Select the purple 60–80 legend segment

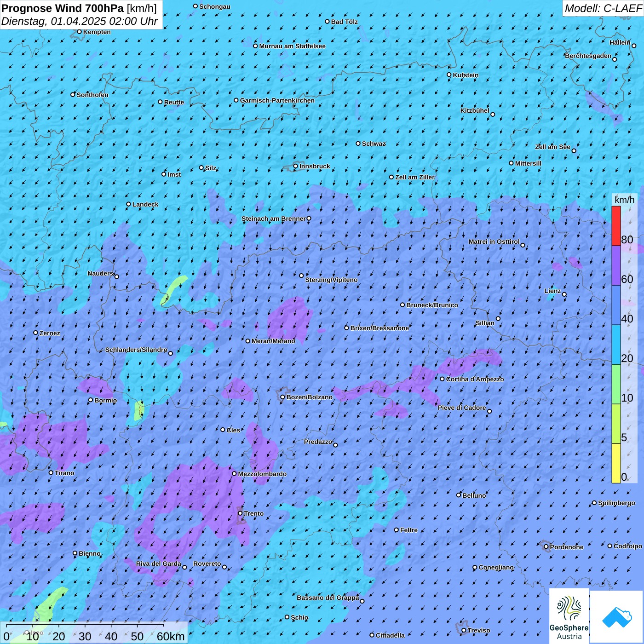tap(616, 265)
